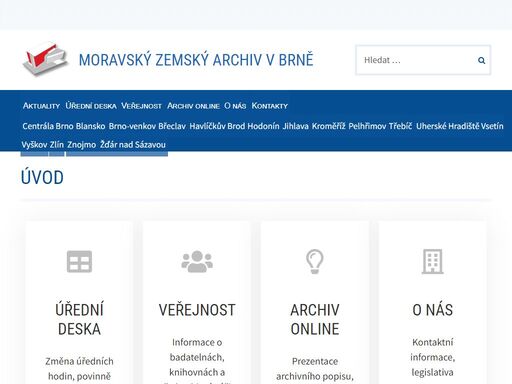Go to Centrála Brno branch link
This screenshot has width=512, height=384.
click(48, 126)
